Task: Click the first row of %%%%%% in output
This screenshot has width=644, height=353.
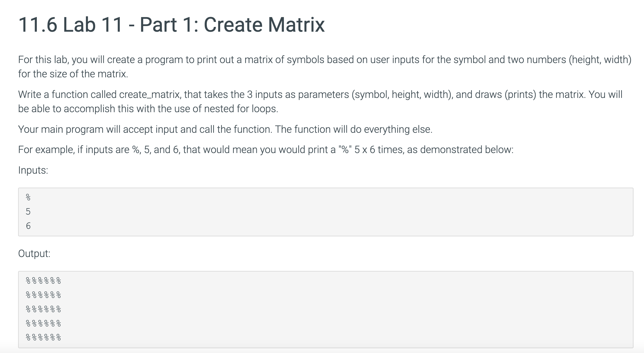Action: (43, 280)
